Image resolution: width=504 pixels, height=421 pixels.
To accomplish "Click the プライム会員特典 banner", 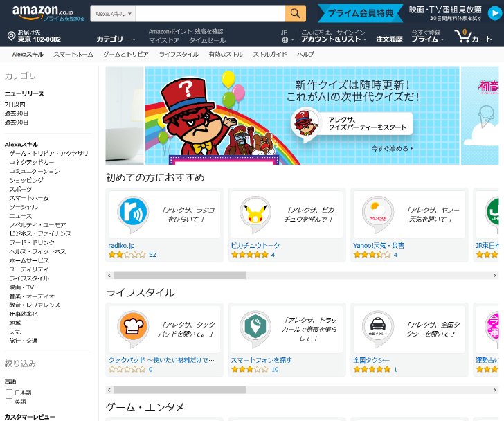I will [360, 13].
